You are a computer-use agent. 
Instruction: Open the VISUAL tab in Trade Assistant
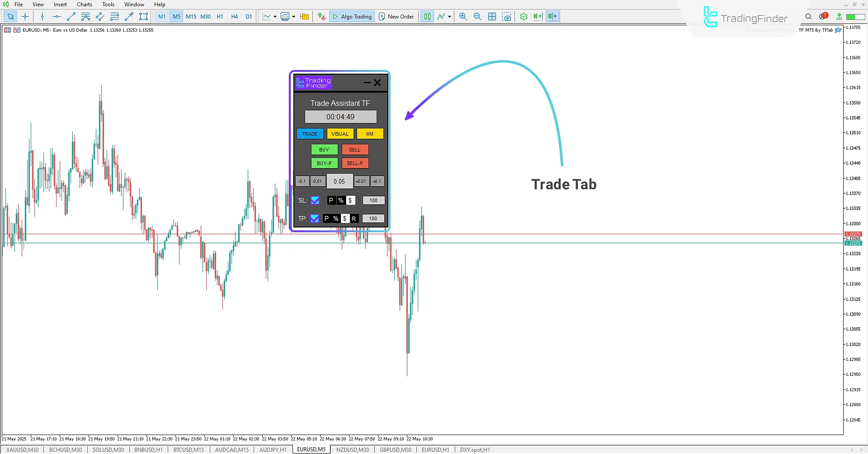[x=340, y=134]
